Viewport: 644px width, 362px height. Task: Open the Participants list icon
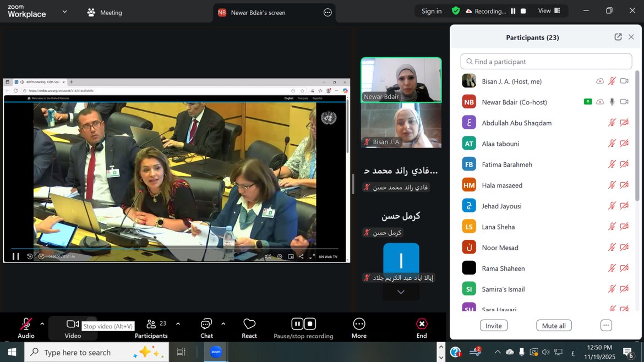[x=151, y=324]
